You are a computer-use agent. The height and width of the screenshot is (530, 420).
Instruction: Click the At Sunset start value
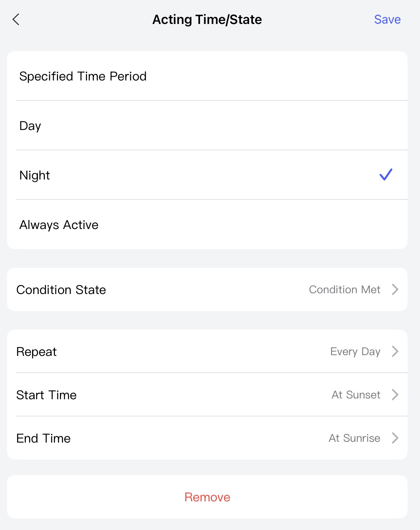tap(356, 395)
